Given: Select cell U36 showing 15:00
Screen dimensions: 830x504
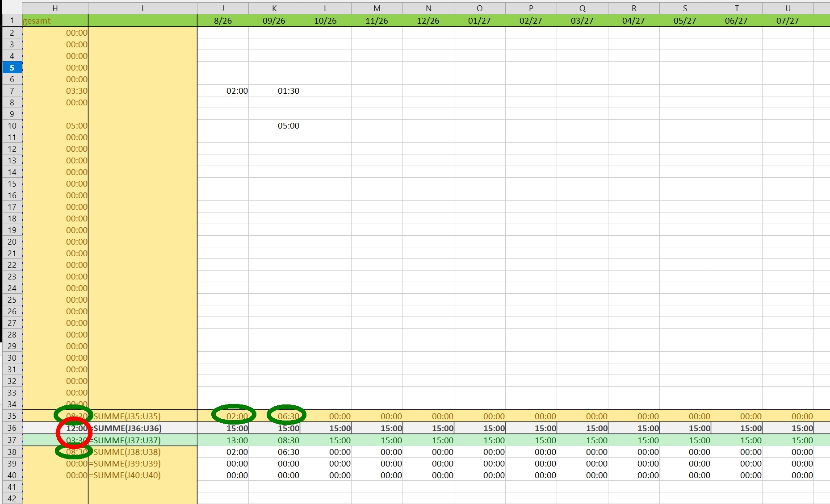Looking at the screenshot, I should tap(788, 428).
